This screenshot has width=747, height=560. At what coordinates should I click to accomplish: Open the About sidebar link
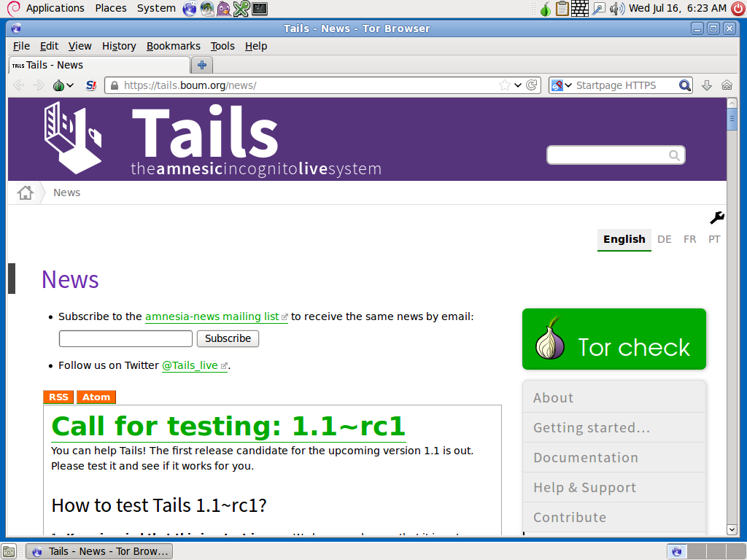tap(614, 397)
